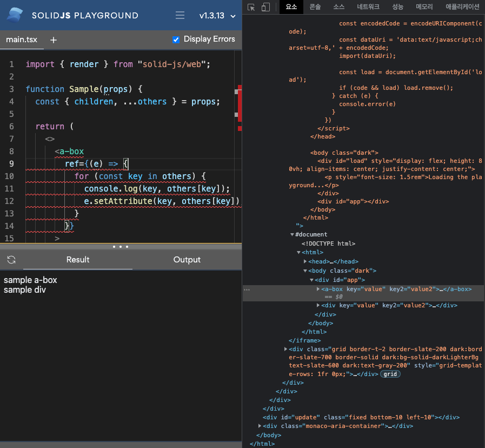
Task: Click 'sample div' text in result preview
Action: (25, 290)
